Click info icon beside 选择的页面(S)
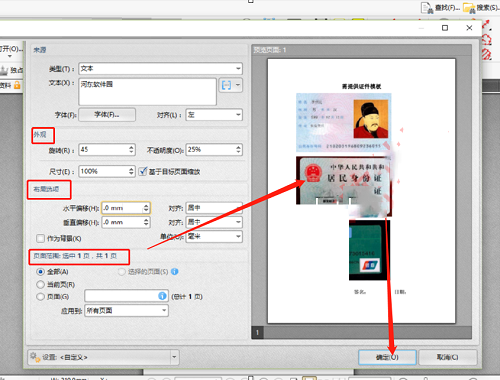Screen dimensions: 500x380 175,272
